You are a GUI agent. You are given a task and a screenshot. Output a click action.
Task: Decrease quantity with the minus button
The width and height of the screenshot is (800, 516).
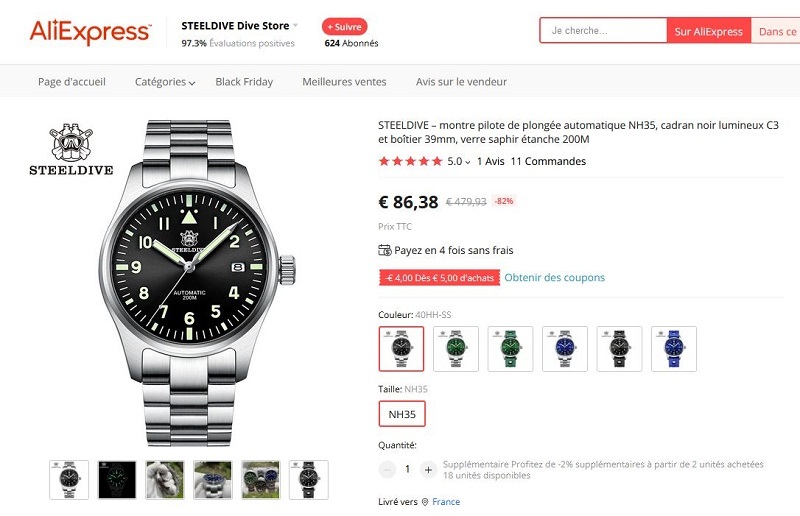point(387,469)
